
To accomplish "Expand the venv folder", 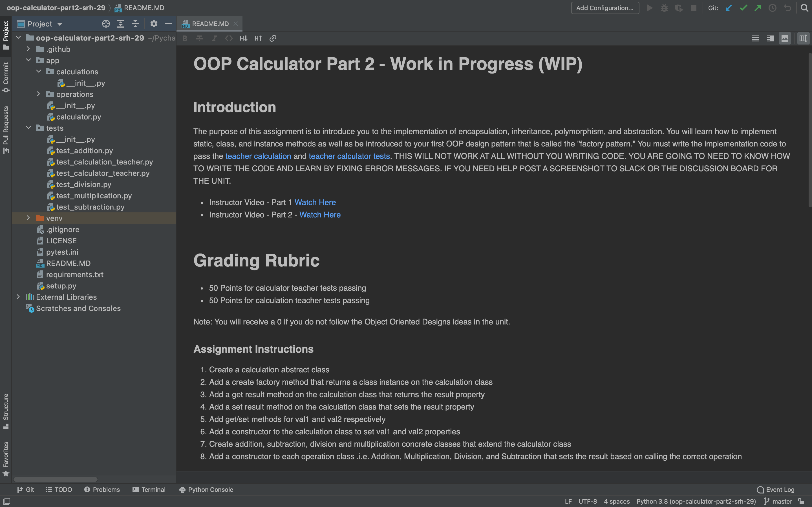I will (x=28, y=218).
